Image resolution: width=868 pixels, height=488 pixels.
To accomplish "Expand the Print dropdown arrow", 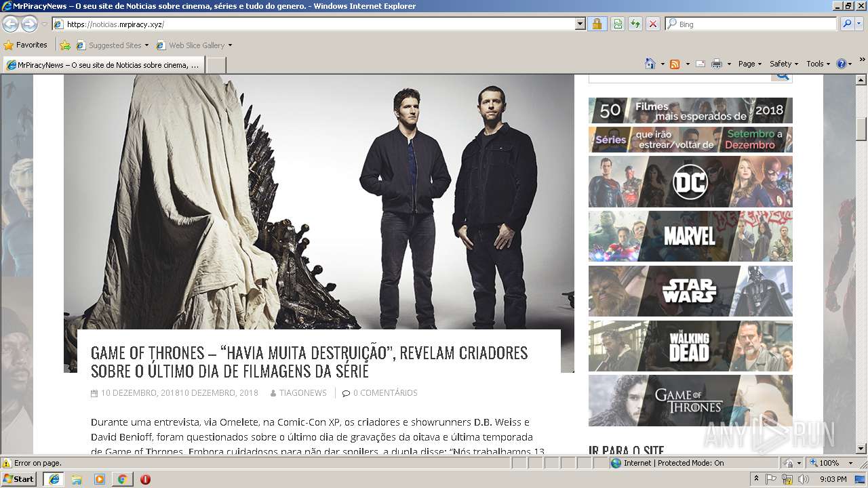I will [729, 64].
